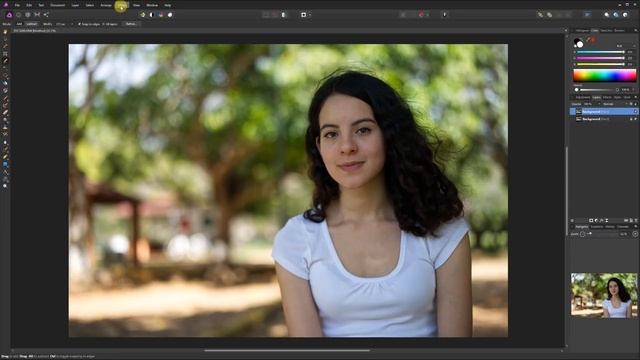Apply Auto Contrast from the toolbar
The image size is (640, 360).
coord(152,15)
